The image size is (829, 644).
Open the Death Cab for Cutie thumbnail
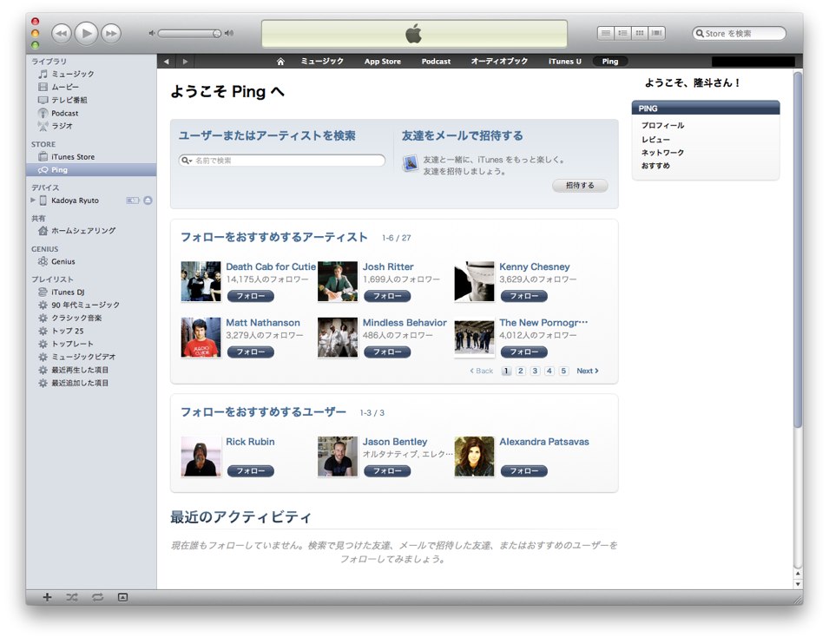[201, 281]
